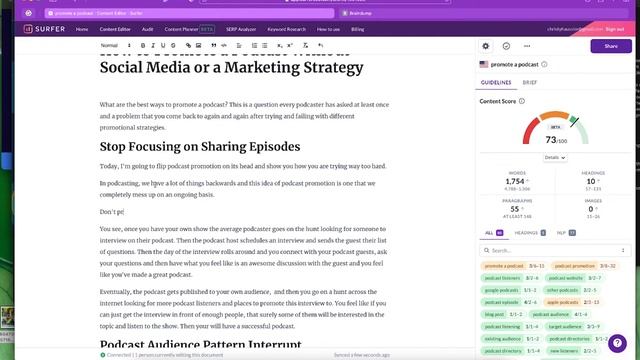Show info next to promote a podcast keyword
640x360 pixels.
coord(544,64)
